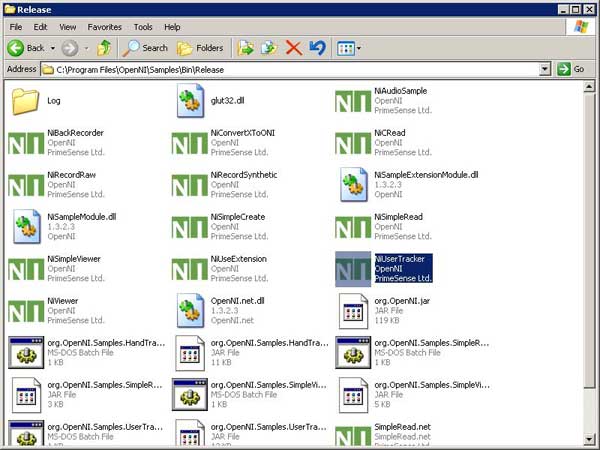The width and height of the screenshot is (600, 450).
Task: Select the NiBackRecorder application icon
Action: click(x=26, y=143)
